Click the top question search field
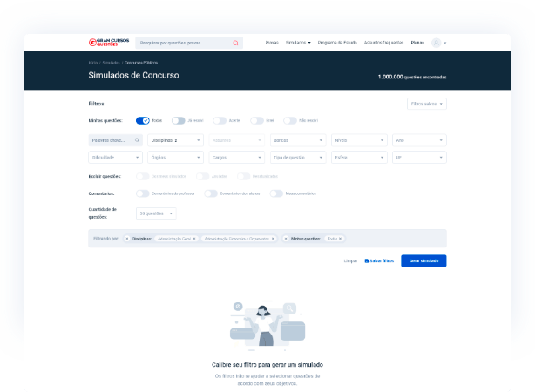This screenshot has height=392, width=535. coord(183,43)
